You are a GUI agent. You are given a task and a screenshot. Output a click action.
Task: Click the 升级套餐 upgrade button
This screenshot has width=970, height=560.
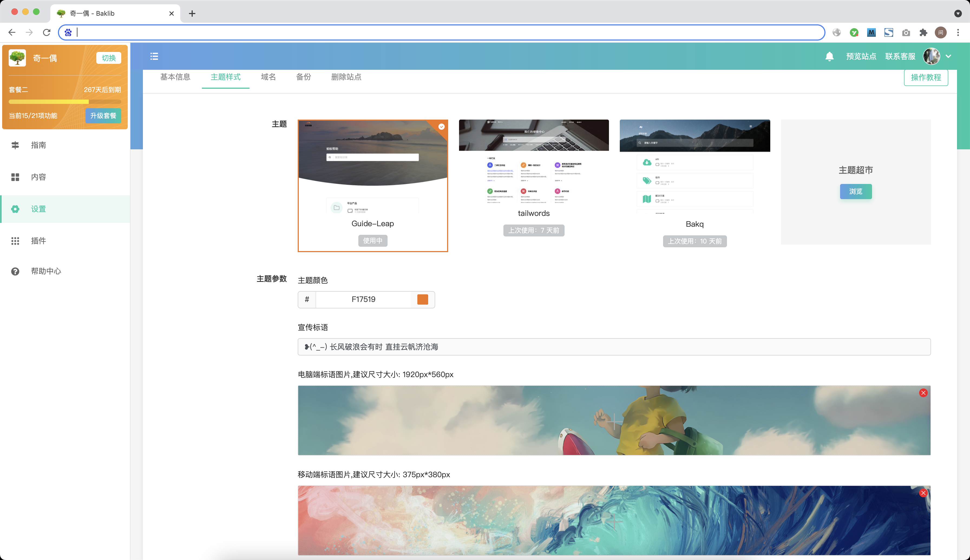[103, 116]
